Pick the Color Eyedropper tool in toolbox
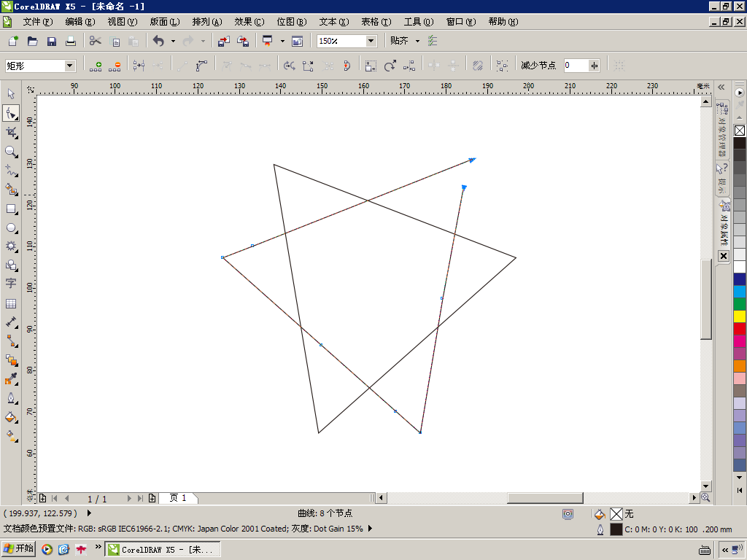The width and height of the screenshot is (747, 560). (x=11, y=379)
